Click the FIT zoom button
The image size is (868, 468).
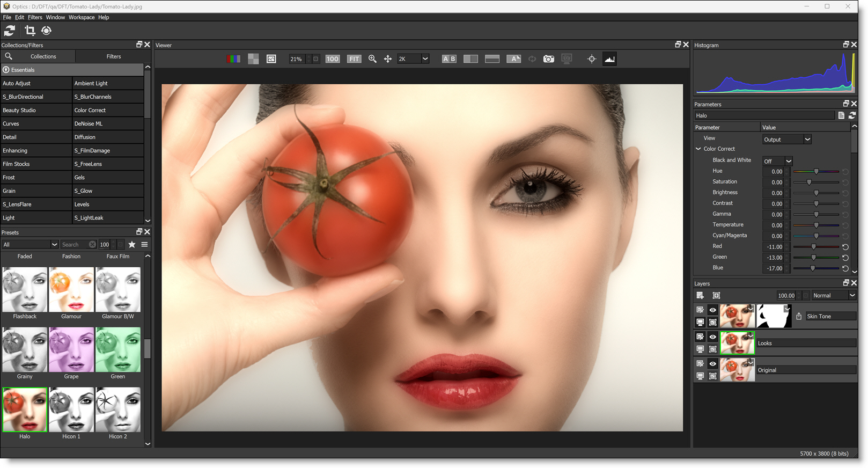pyautogui.click(x=354, y=59)
